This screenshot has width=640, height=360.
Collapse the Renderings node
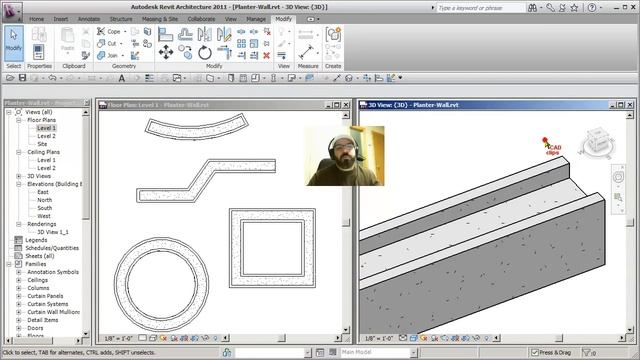click(x=19, y=224)
